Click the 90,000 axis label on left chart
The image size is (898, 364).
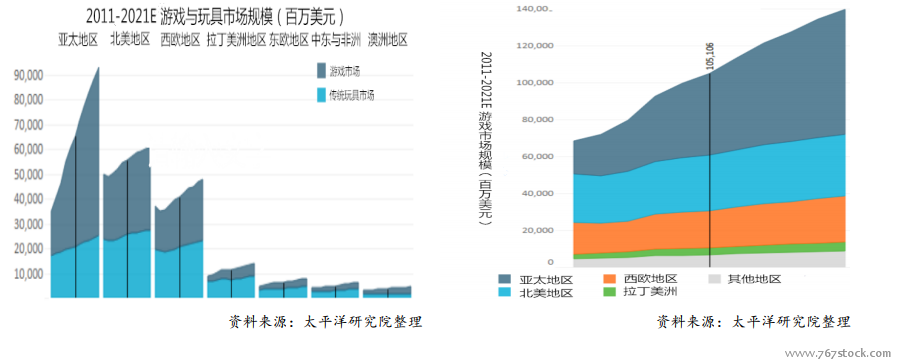pyautogui.click(x=29, y=75)
